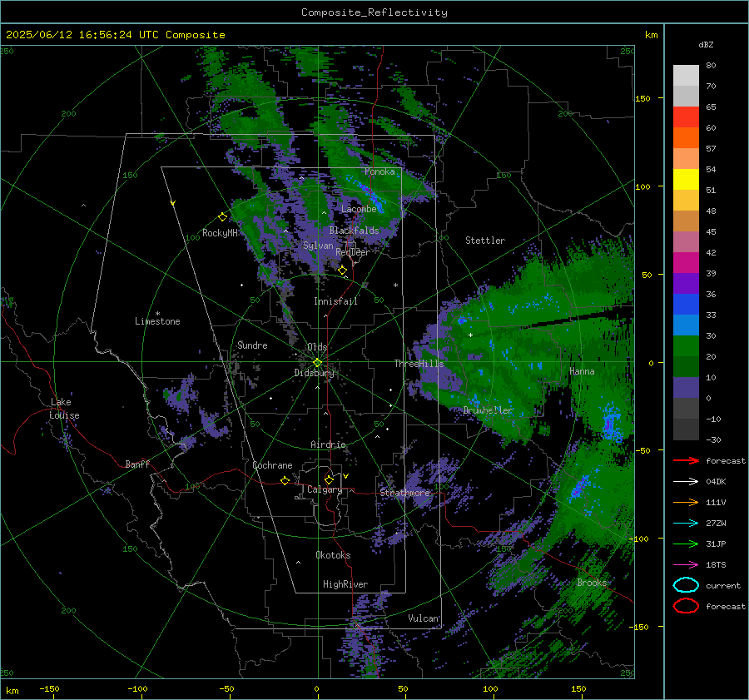
Task: Click the -150 value on bottom axis
Action: click(x=49, y=688)
